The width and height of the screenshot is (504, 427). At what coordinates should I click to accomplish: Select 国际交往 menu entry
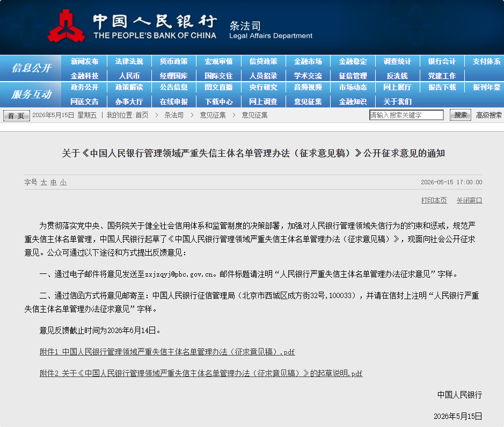tap(218, 76)
